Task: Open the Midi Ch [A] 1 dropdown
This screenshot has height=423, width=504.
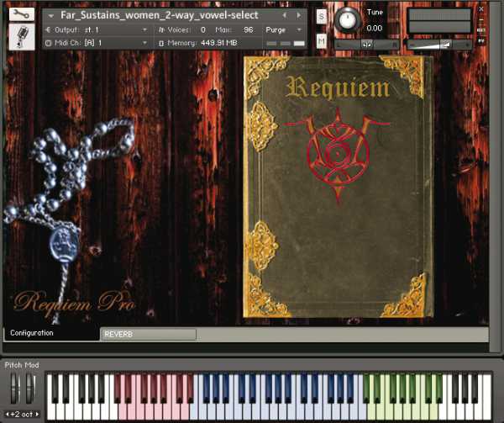Action: [x=145, y=43]
